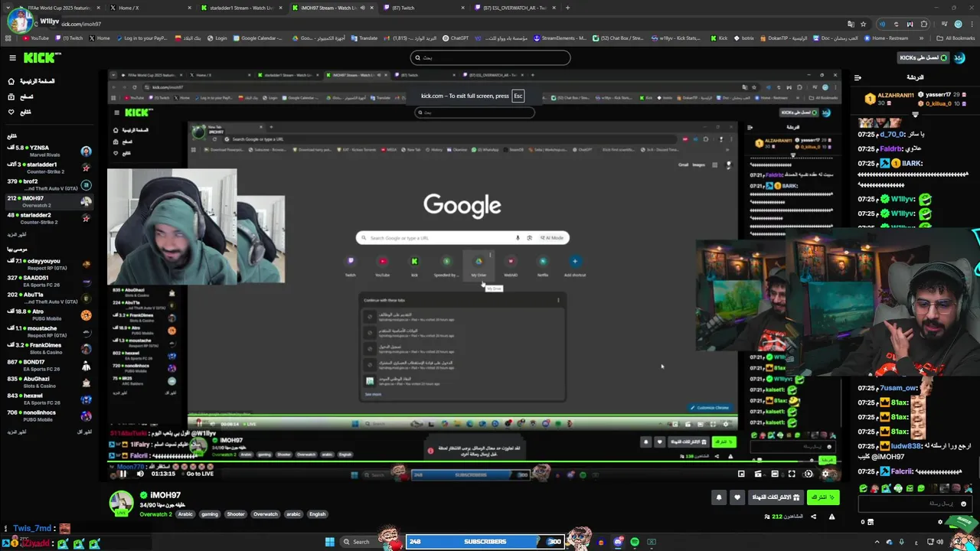980x551 pixels.
Task: Toggle notification bell for iMOH97
Action: (719, 497)
